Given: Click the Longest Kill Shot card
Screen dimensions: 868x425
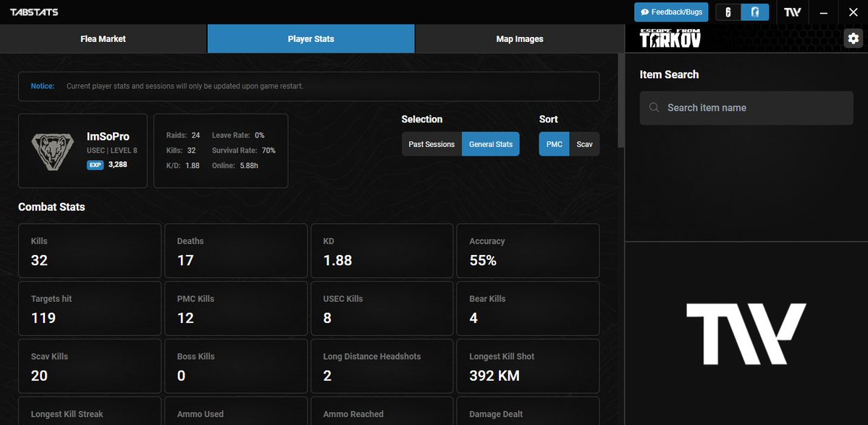Looking at the screenshot, I should point(528,366).
